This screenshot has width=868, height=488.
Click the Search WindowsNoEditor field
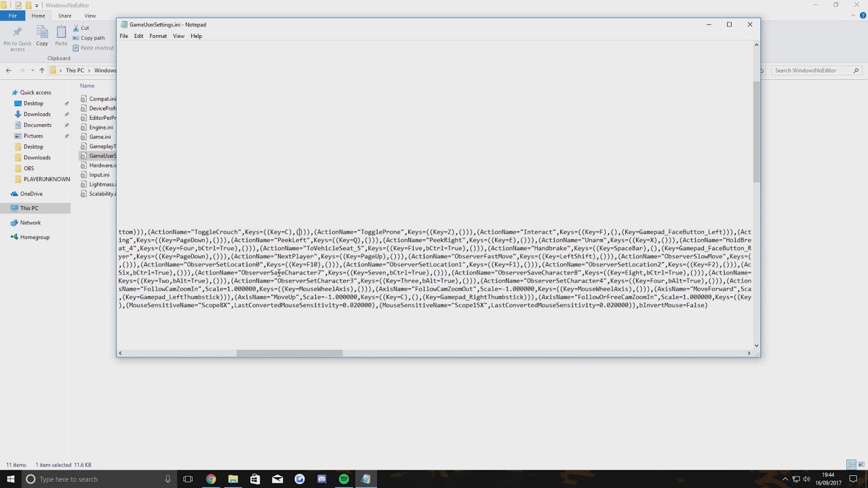pyautogui.click(x=816, y=70)
